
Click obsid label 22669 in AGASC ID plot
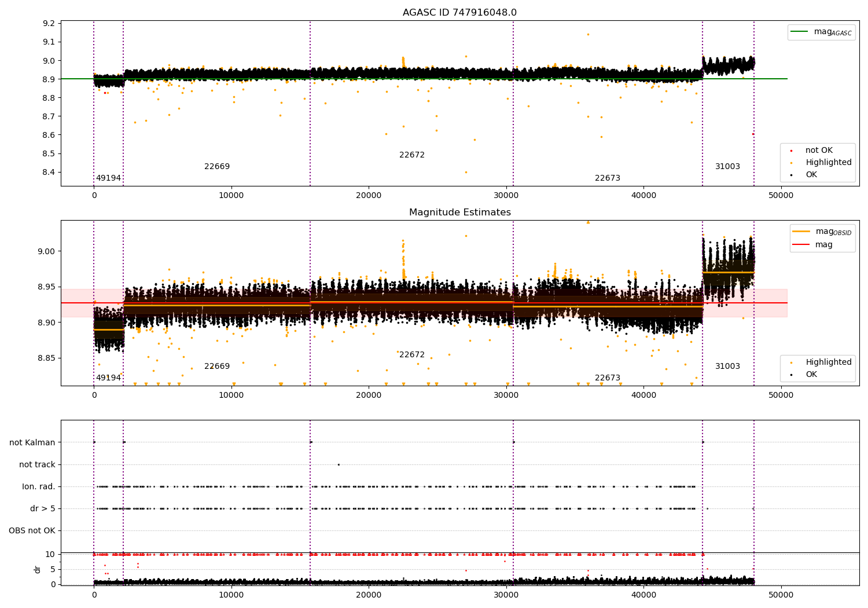217,167
